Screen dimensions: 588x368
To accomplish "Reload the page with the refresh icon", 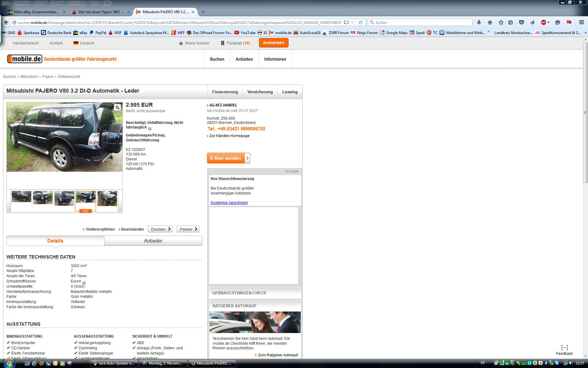I will [360, 22].
